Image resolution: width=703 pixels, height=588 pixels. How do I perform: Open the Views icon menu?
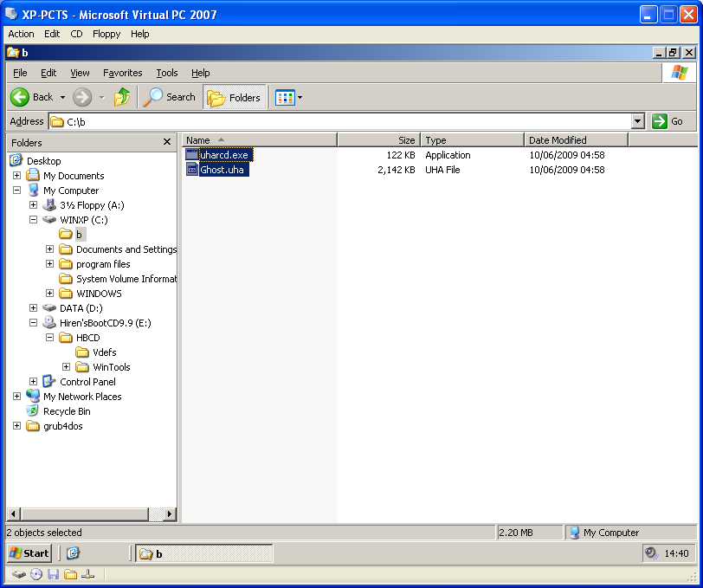click(285, 97)
